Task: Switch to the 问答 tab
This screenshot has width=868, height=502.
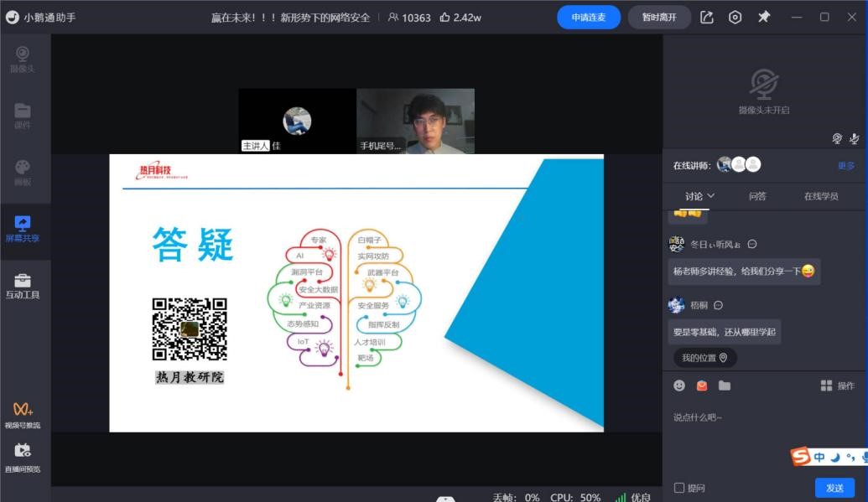Action: [x=757, y=196]
